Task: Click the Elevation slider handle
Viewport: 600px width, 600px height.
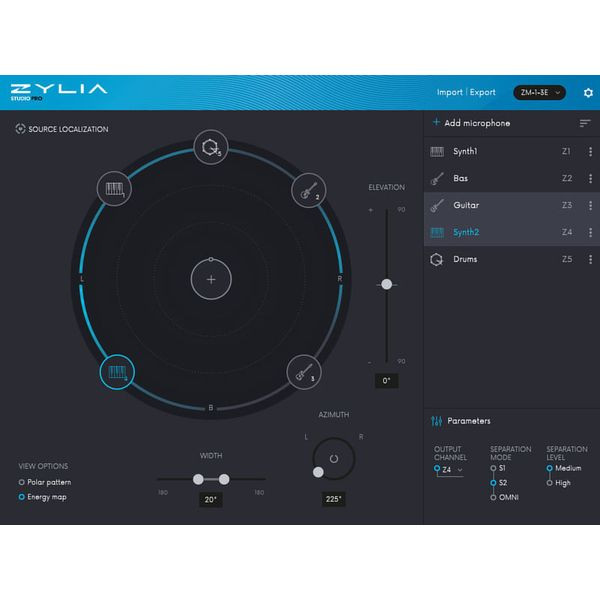Action: tap(386, 284)
